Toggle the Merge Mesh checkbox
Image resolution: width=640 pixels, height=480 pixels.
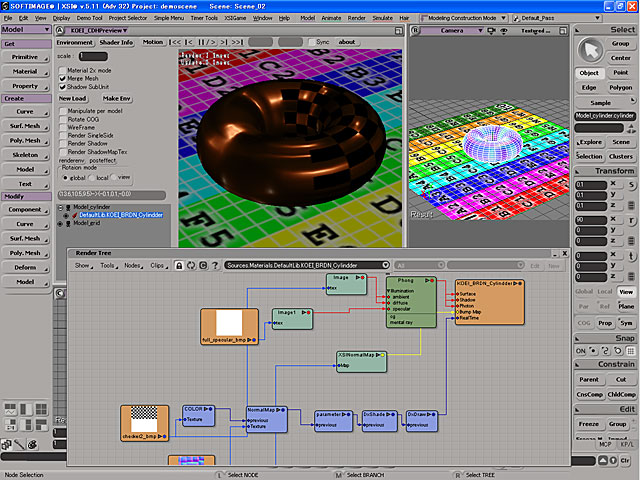point(63,78)
